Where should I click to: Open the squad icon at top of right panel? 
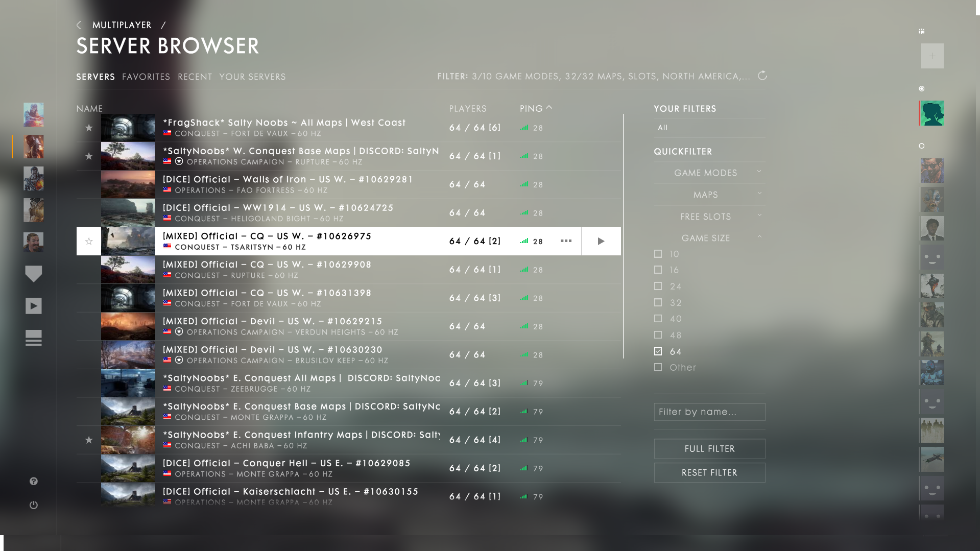pos(922,32)
